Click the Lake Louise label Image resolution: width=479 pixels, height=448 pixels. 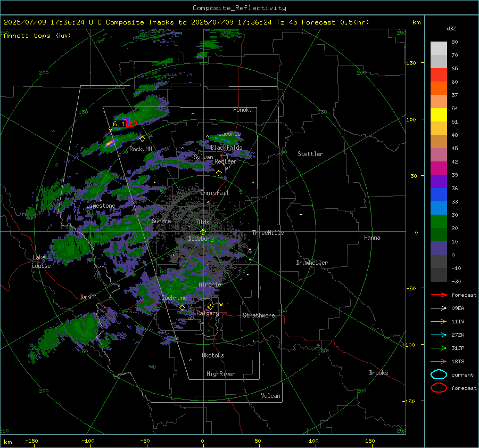(x=42, y=262)
